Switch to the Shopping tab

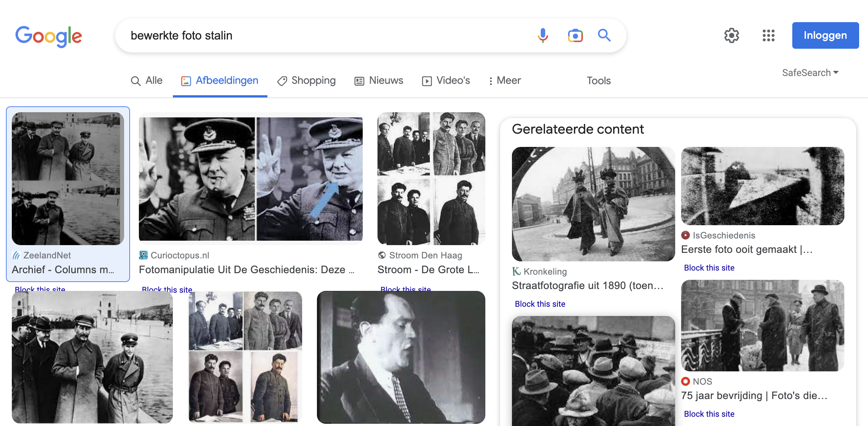[306, 80]
